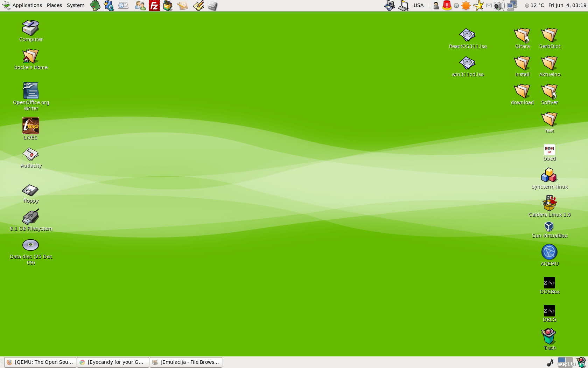Select the Computer desktop icon
Screen dimensions: 588x368
[31, 31]
